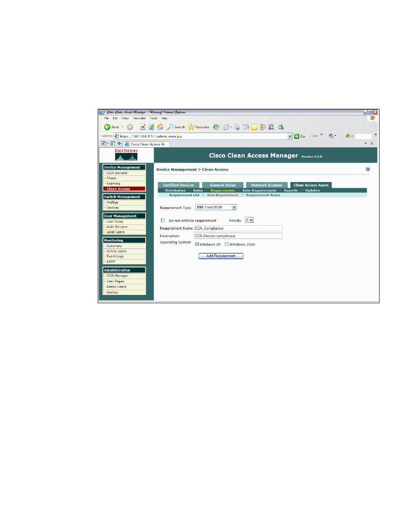The width and height of the screenshot is (420, 513).
Task: Click the page icon in address bar
Action: click(116, 136)
